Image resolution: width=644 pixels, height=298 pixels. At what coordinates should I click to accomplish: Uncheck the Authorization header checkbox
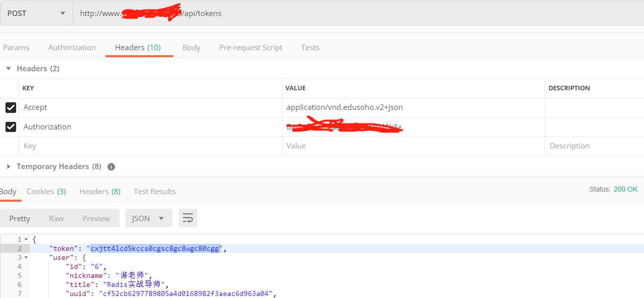point(11,127)
